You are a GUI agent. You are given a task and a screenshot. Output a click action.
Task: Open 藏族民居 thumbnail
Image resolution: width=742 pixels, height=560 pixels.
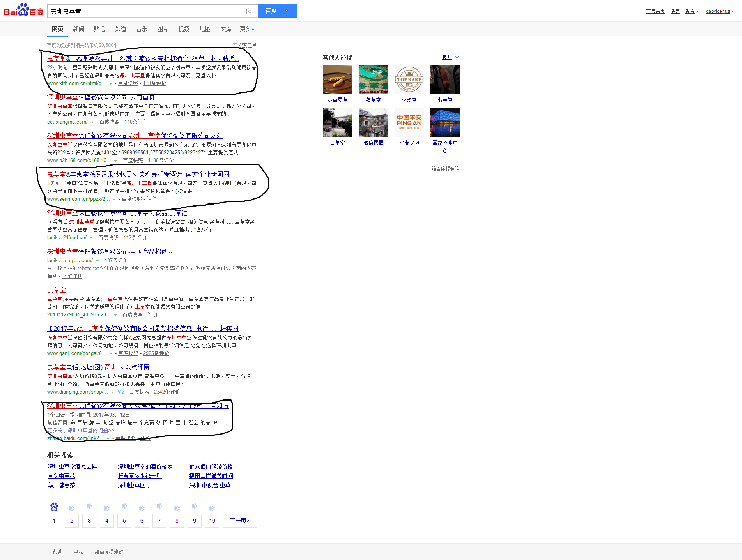pos(373,122)
